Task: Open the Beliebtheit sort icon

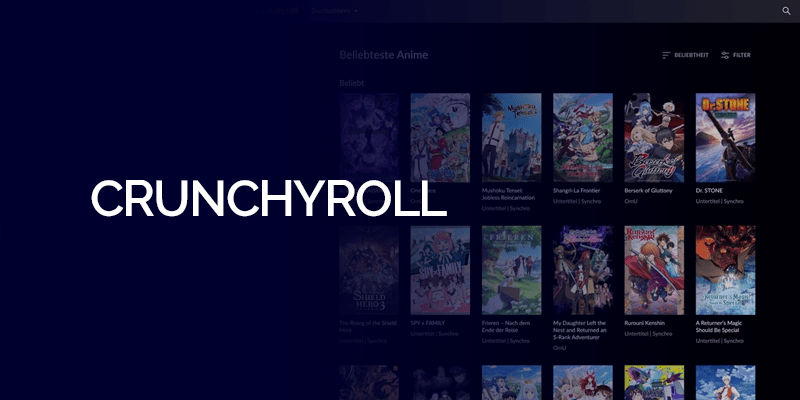Action: (666, 55)
